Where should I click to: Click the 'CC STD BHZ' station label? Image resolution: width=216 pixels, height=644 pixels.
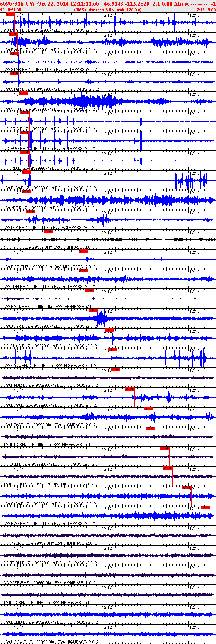tap(15, 464)
